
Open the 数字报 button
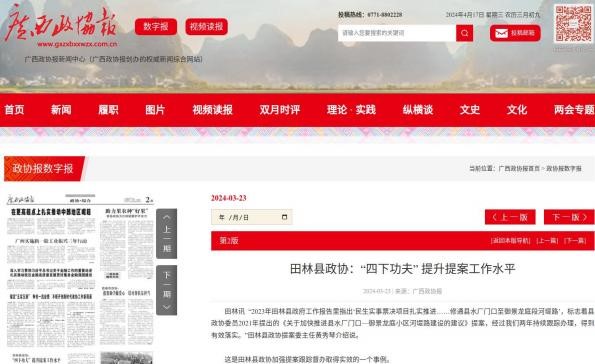156,27
